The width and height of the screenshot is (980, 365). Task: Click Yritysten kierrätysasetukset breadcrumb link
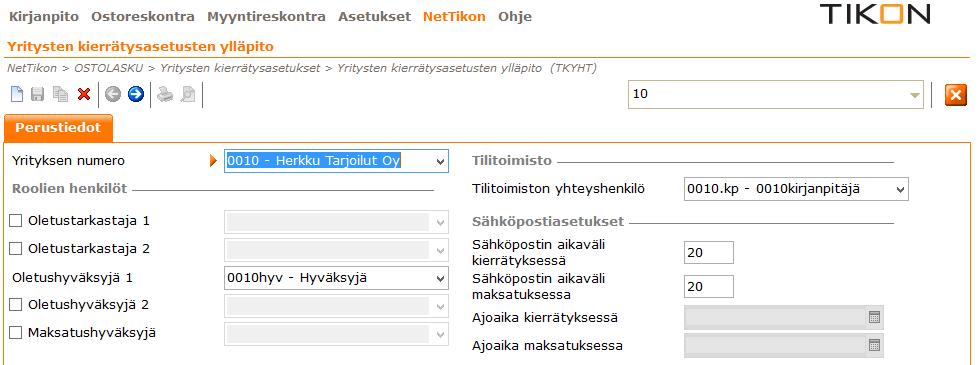240,68
